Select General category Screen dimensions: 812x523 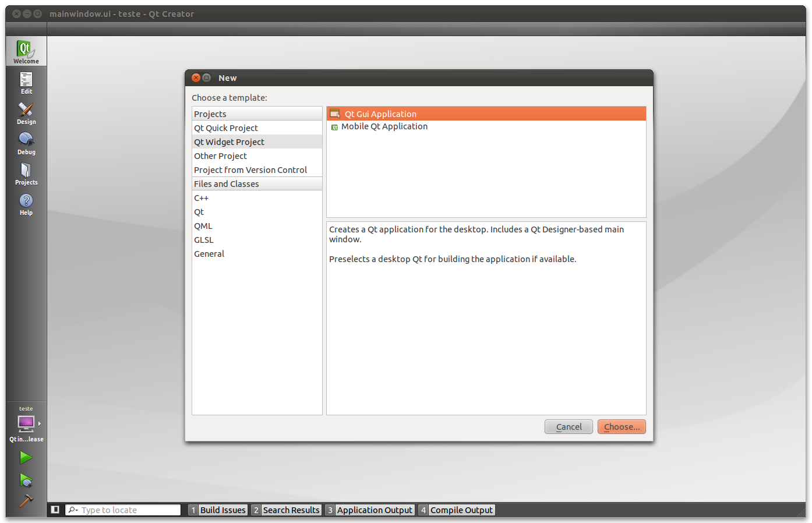[x=257, y=254]
